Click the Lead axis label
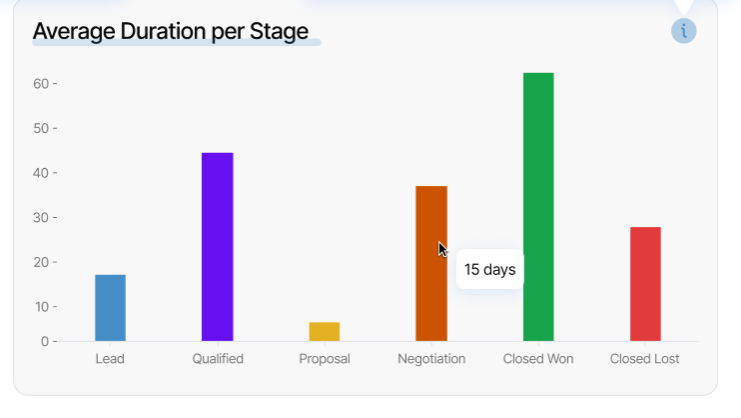Screen dimensions: 741x418 click(110, 358)
